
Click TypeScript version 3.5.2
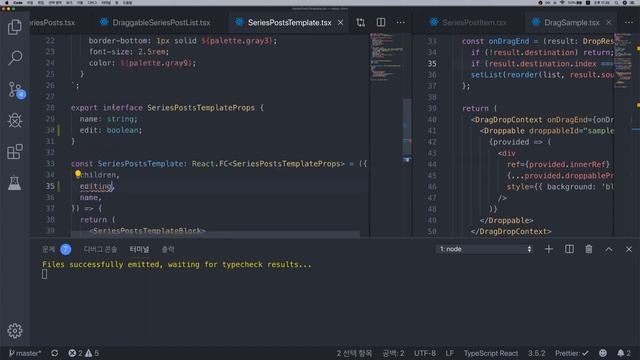coord(536,353)
